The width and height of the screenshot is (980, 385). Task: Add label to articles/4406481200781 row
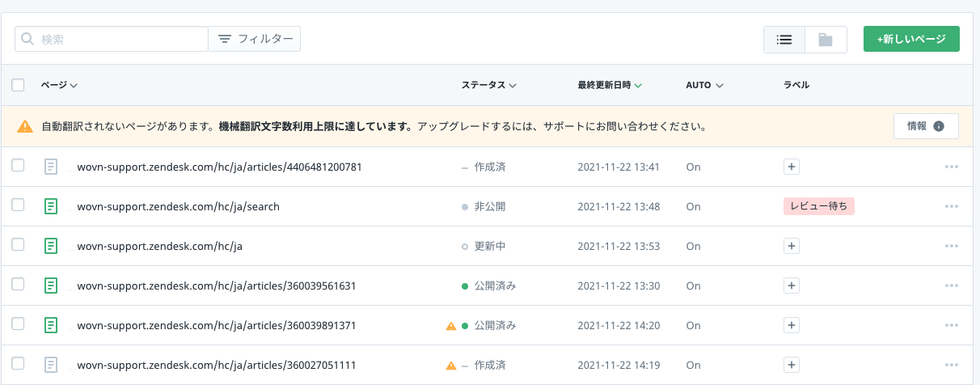tap(792, 167)
